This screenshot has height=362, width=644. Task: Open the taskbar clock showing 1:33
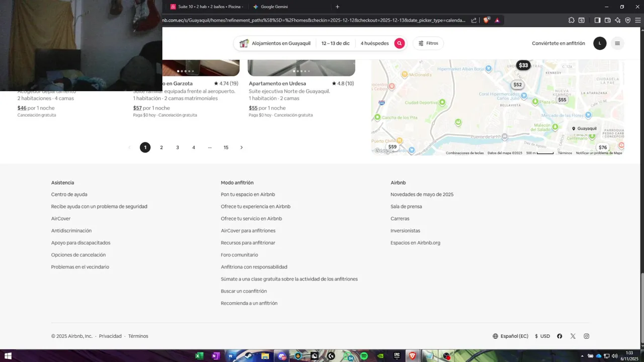point(629,356)
